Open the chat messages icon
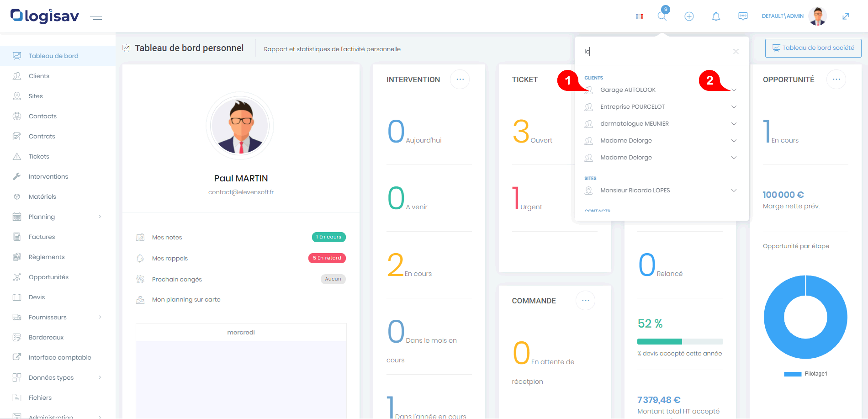Viewport: 868px width, 419px height. pos(743,16)
